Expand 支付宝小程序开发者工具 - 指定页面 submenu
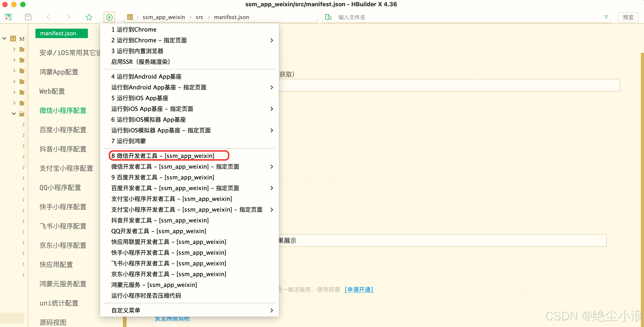This screenshot has height=327, width=644. pos(189,209)
